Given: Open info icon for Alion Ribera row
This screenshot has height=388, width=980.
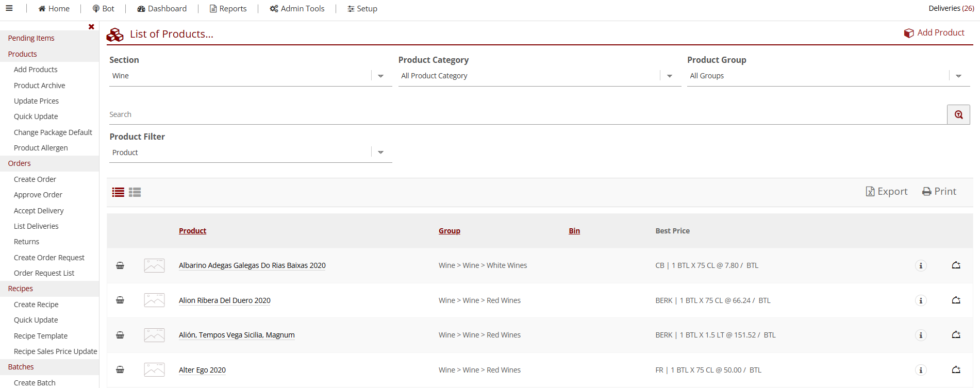Looking at the screenshot, I should pos(921,300).
